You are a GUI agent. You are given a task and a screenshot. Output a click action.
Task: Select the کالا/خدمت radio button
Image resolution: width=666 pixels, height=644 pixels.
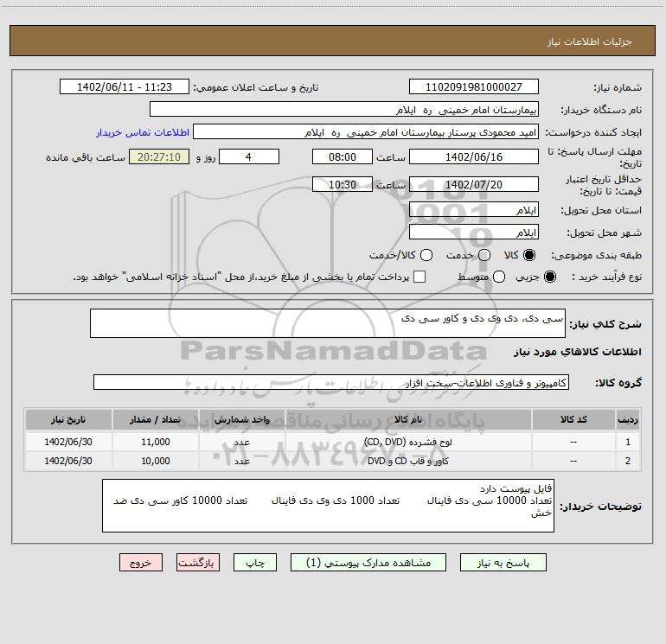pos(426,255)
